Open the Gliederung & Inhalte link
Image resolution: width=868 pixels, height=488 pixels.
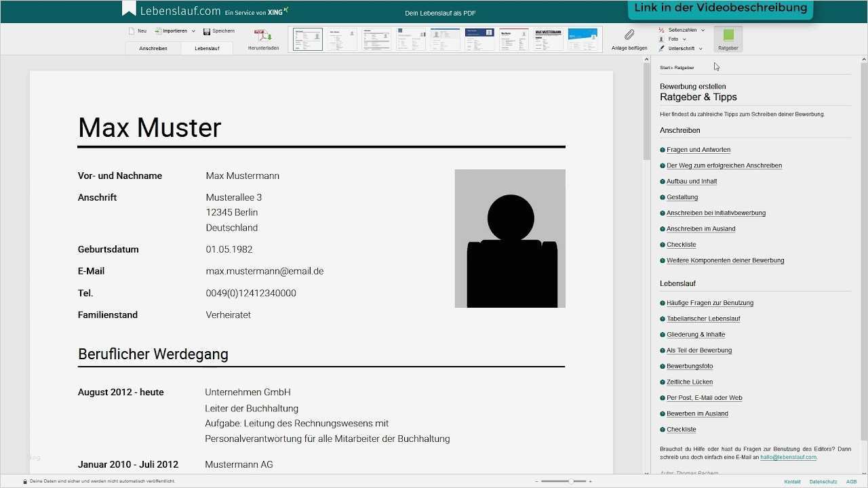696,335
